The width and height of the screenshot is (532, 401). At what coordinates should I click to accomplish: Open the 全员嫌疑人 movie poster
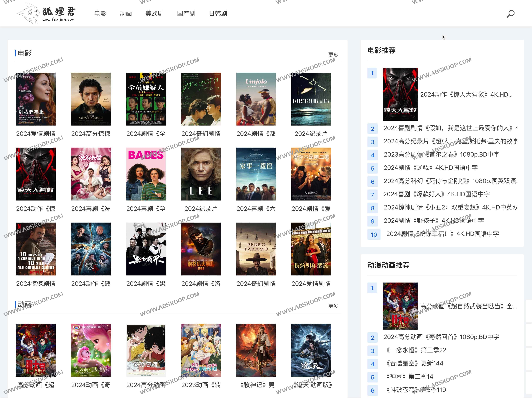[146, 99]
